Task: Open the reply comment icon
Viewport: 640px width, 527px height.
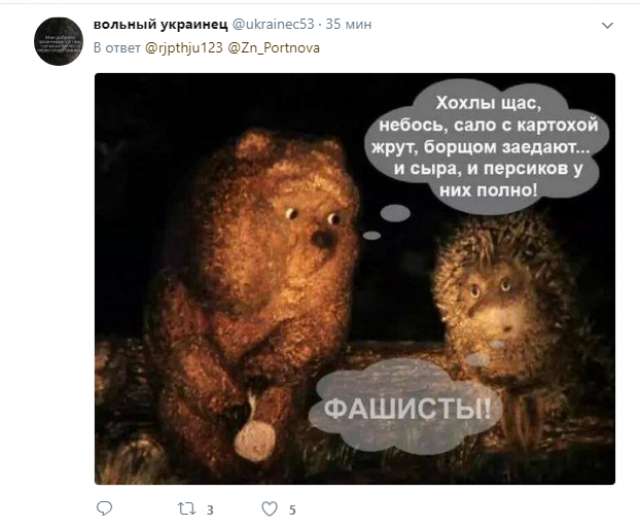Action: [x=104, y=509]
